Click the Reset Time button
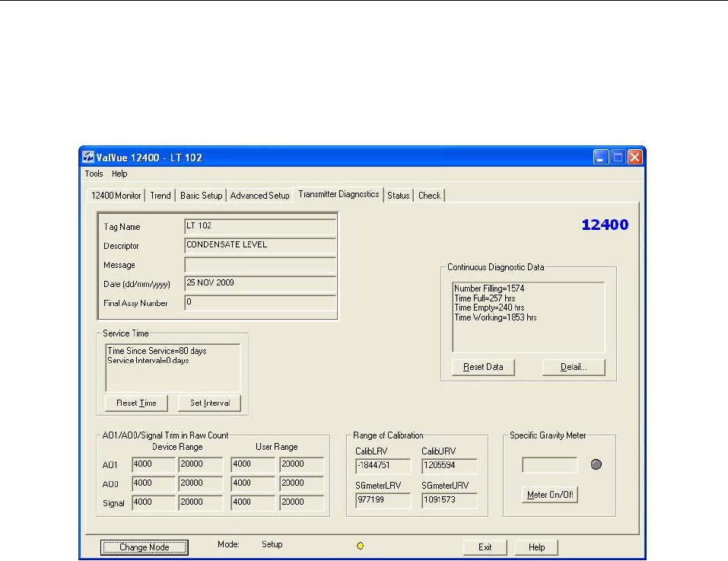Viewport: 728px width, 561px height. click(136, 403)
